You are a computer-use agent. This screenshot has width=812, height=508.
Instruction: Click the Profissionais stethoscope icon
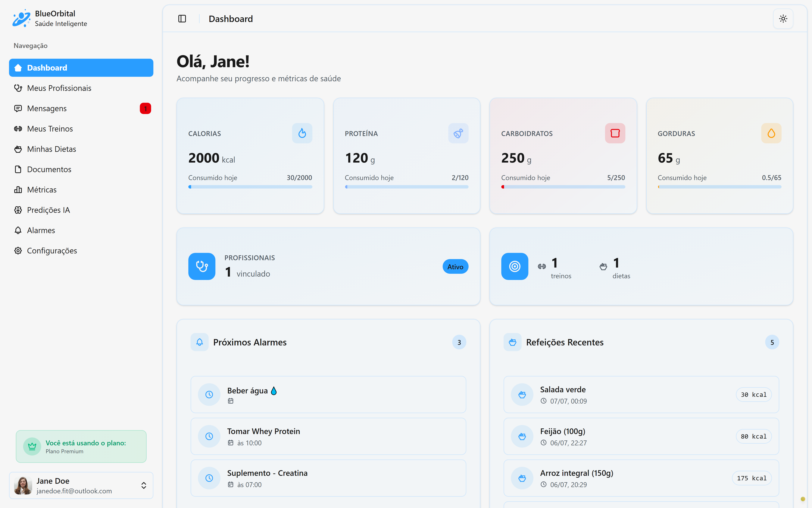pos(202,266)
